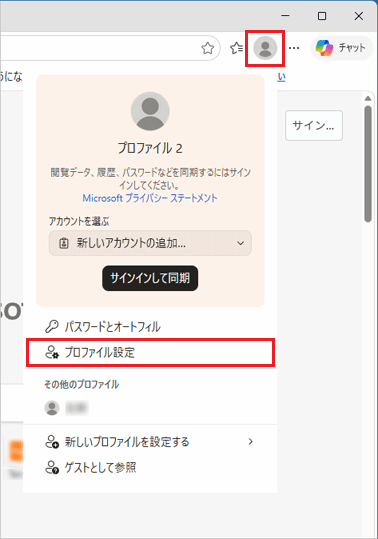Screen dimensions: 378x539
Task: Click the account badge icon in dropdown
Action: [64, 243]
